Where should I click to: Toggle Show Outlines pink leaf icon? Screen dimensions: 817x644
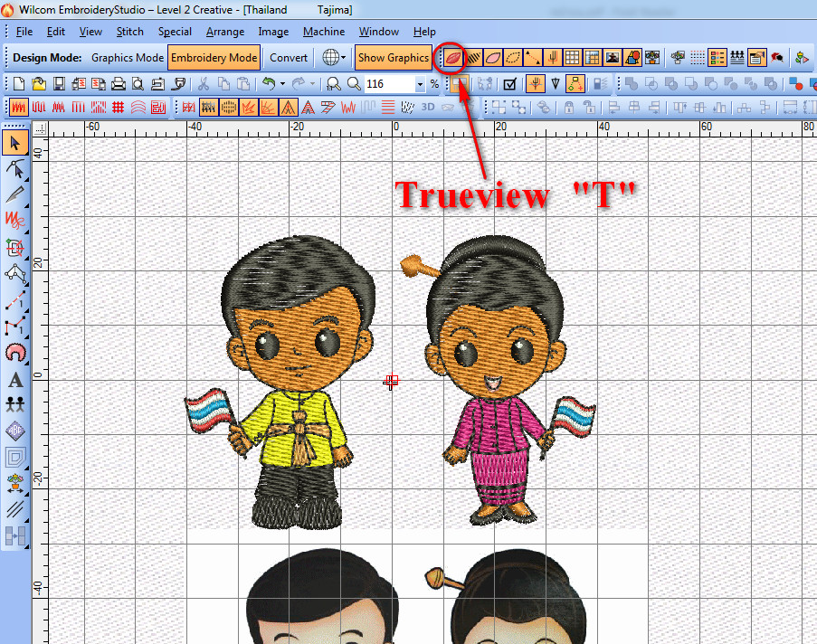493,58
